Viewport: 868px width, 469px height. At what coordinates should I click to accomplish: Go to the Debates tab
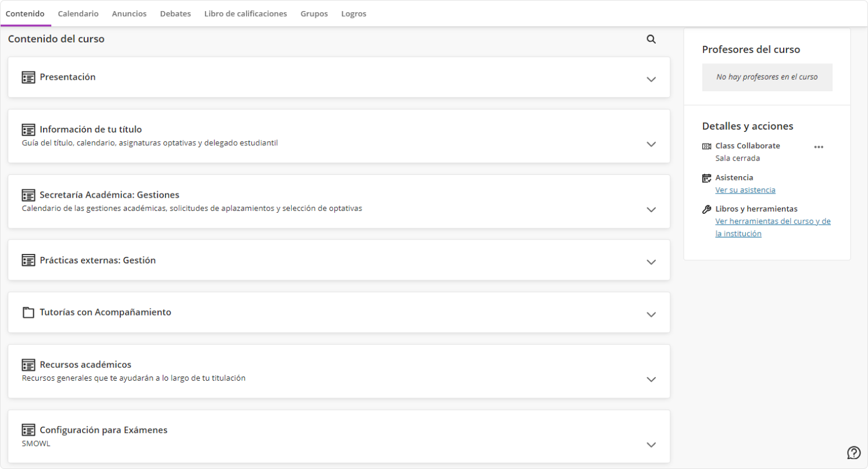click(x=175, y=14)
